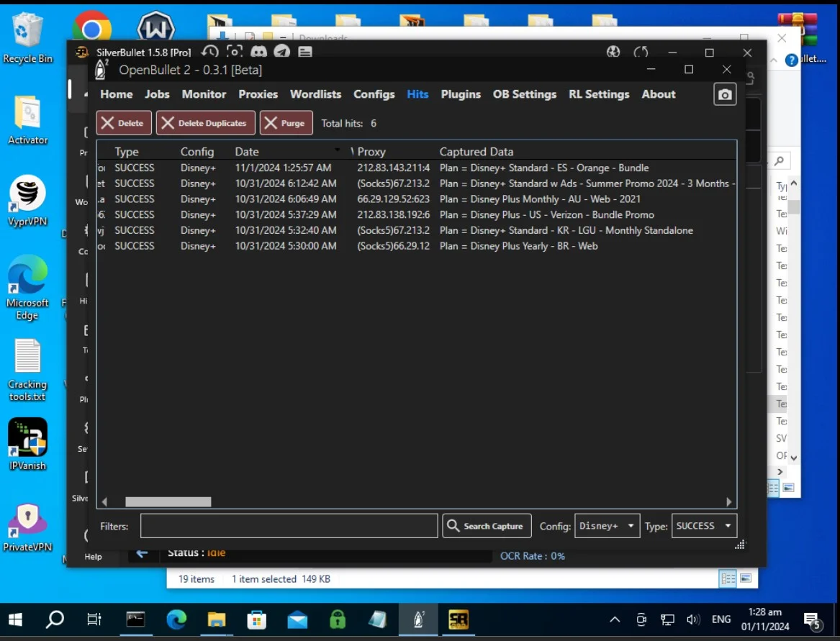The image size is (840, 641).
Task: Open Microsoft Store from the taskbar
Action: (257, 619)
